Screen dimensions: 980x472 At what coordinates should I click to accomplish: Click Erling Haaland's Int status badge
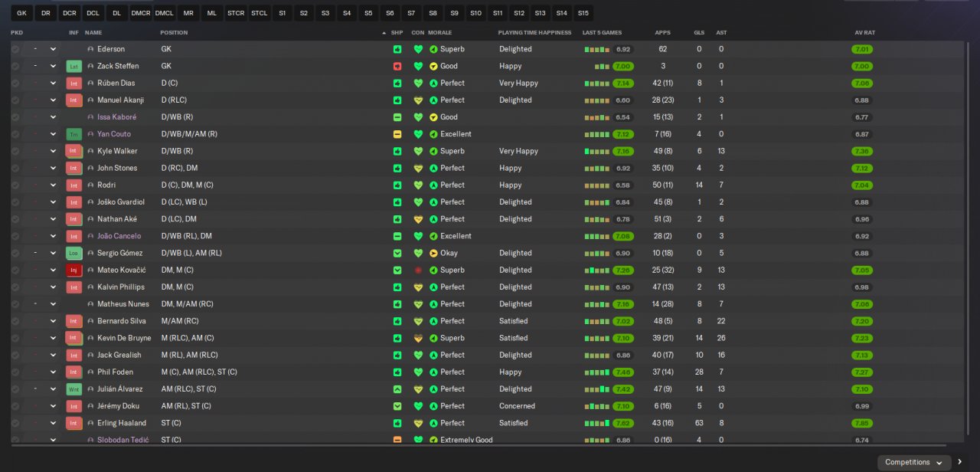pos(74,423)
